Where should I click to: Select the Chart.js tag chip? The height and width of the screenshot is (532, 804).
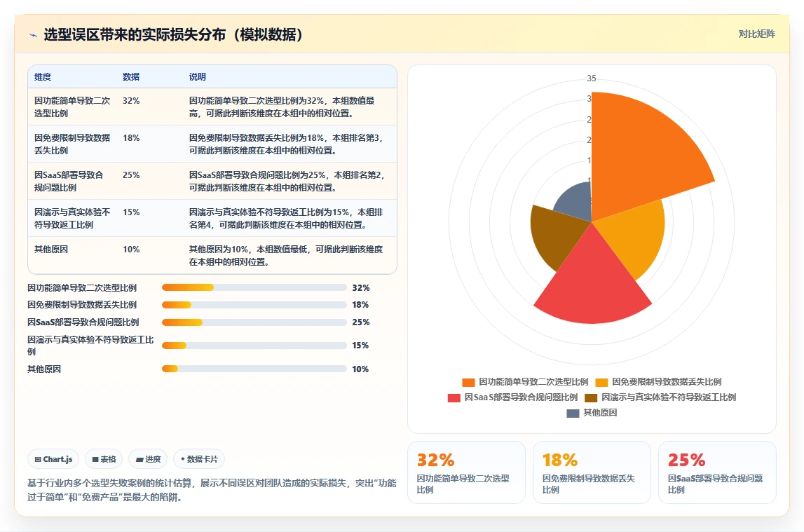(53, 459)
